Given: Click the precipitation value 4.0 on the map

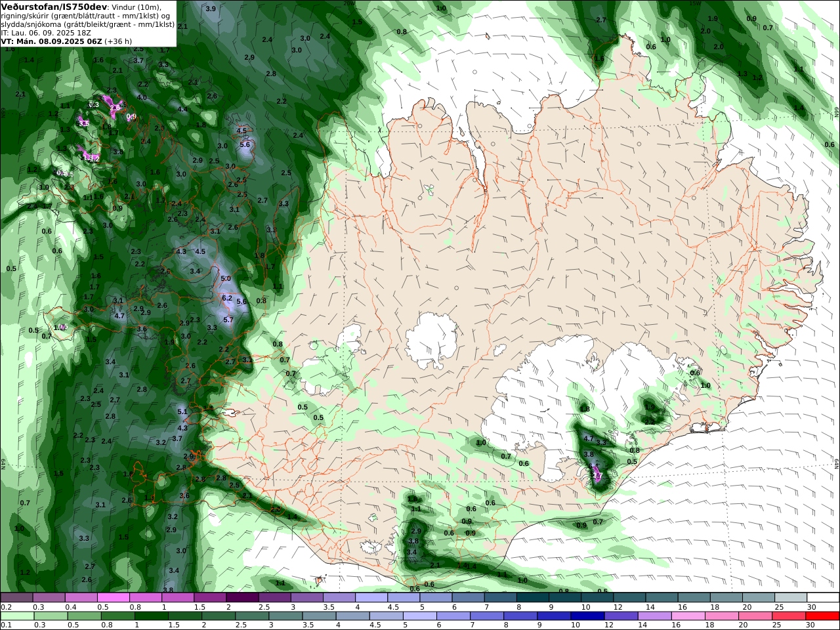Looking at the screenshot, I should (142, 98).
